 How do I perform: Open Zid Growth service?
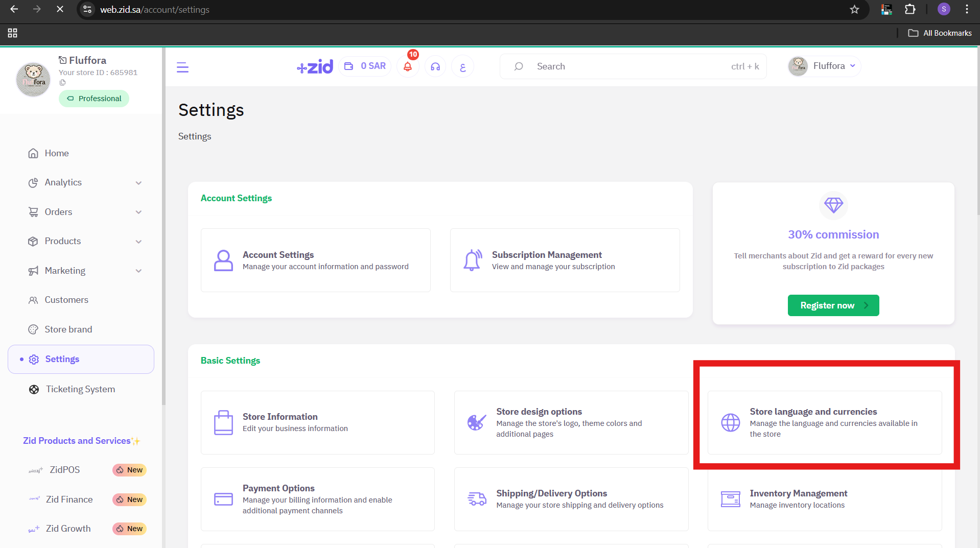pyautogui.click(x=68, y=529)
